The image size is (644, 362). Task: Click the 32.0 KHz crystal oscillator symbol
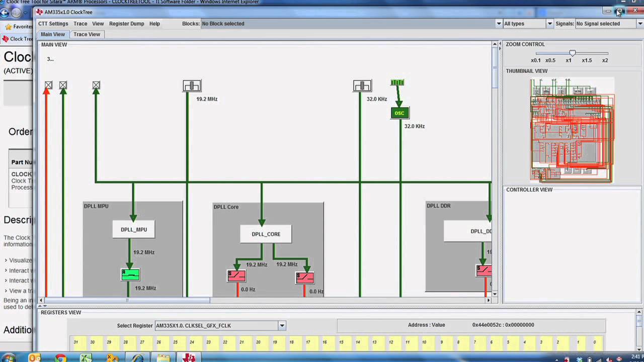tap(362, 86)
